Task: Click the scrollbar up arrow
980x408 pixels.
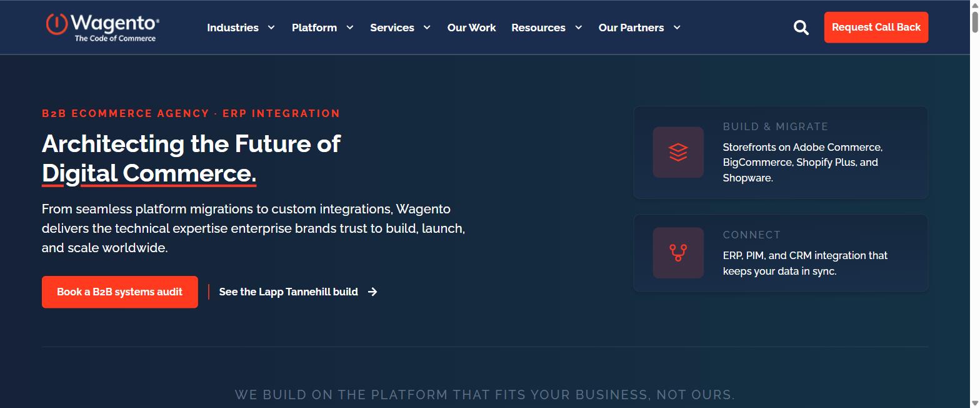Action: tap(974, 4)
